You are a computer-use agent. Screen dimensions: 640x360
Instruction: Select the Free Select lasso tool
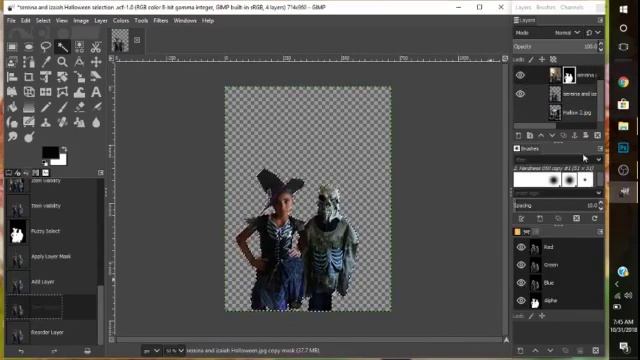tap(45, 47)
